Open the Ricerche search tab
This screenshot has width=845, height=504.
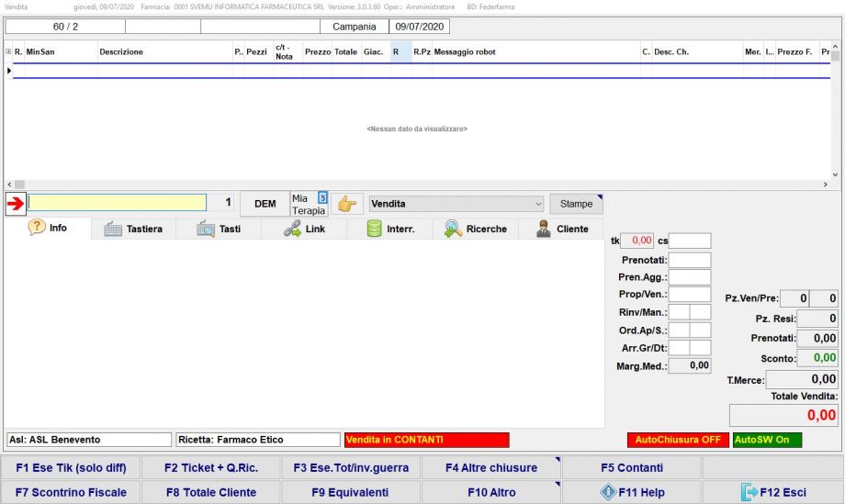(475, 230)
